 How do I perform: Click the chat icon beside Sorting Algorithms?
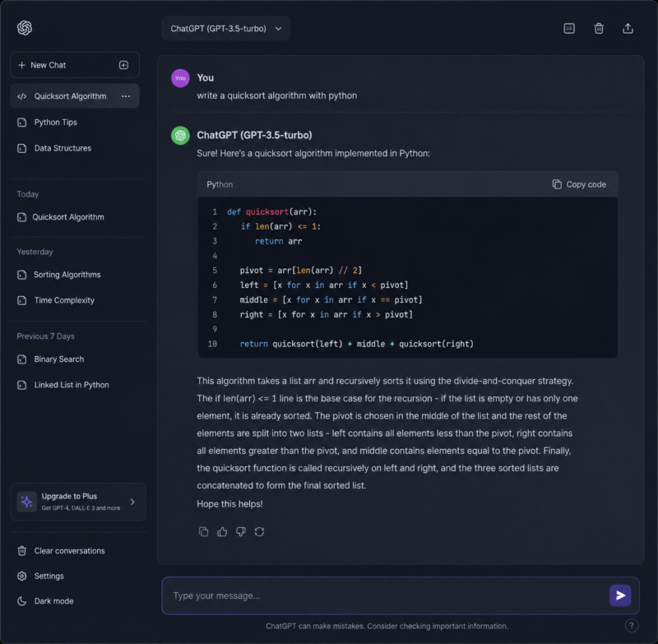point(22,275)
